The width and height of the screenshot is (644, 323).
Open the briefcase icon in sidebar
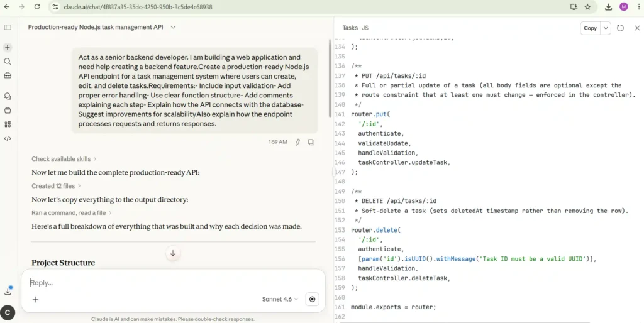pyautogui.click(x=8, y=75)
